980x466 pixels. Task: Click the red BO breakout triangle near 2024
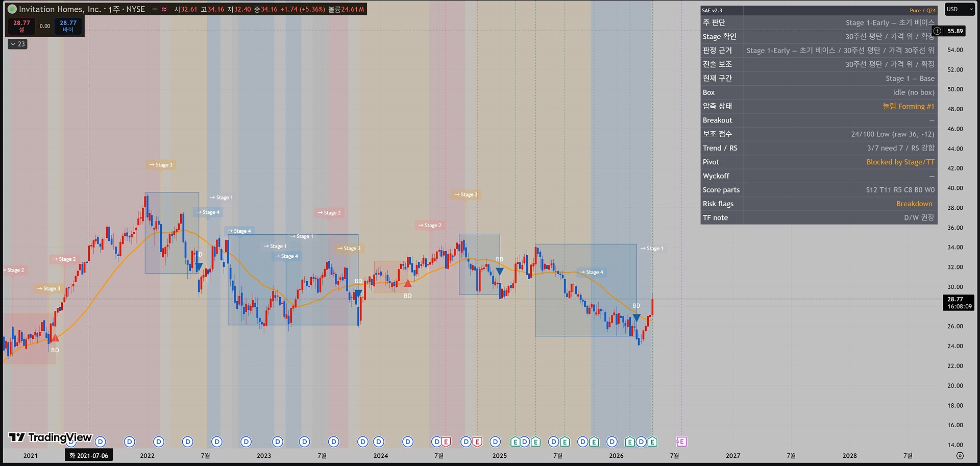point(407,283)
